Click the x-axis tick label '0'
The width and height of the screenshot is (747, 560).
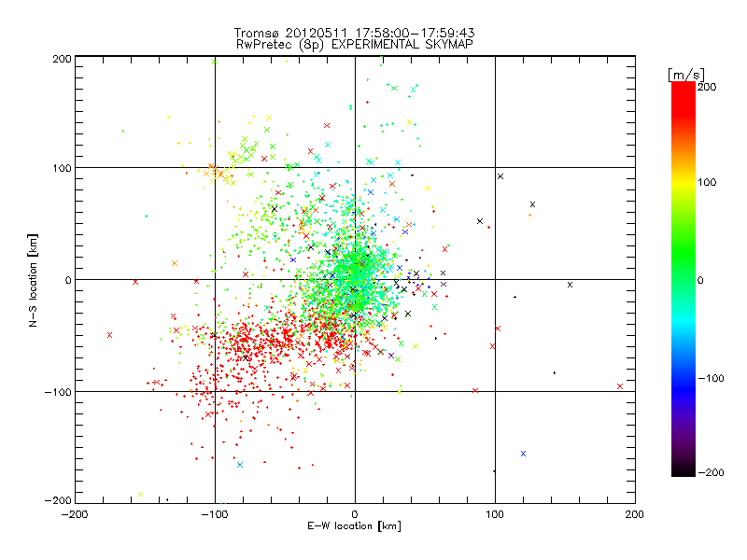pyautogui.click(x=355, y=514)
